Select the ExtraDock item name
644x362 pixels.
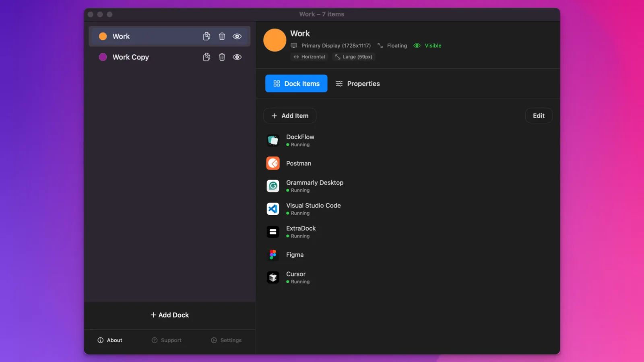tap(301, 228)
